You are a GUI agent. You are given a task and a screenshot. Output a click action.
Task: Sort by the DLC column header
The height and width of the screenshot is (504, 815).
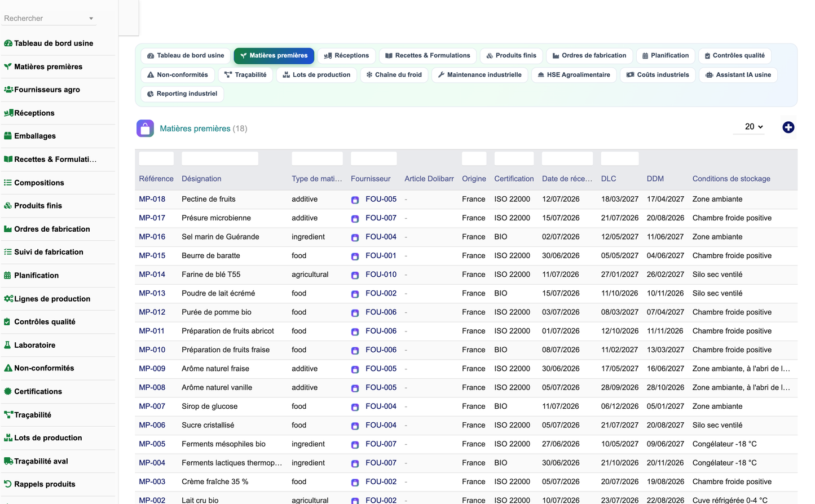tap(608, 179)
